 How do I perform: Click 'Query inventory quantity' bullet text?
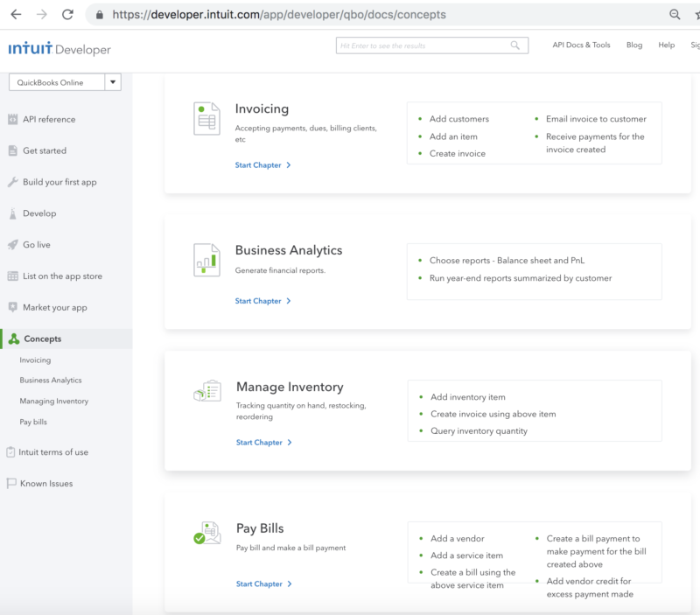tap(479, 431)
